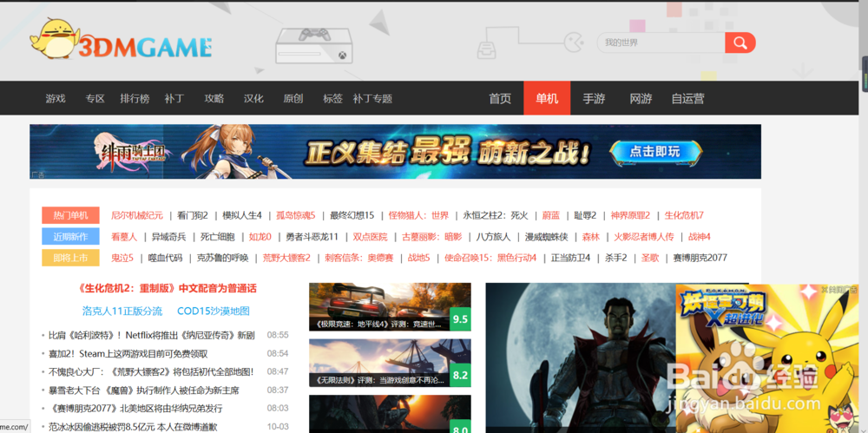Select the highlighted 单机 tab
This screenshot has width=868, height=433.
(547, 99)
